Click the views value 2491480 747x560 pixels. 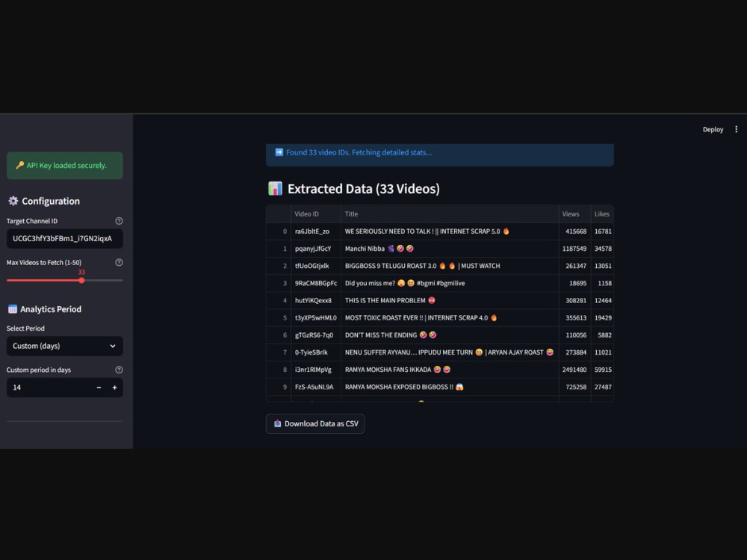(x=574, y=370)
